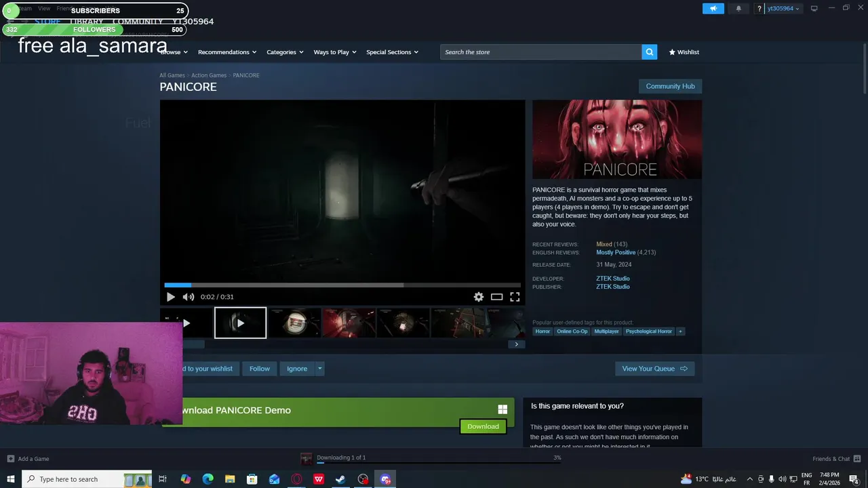Open the Online Co-Op tag
Screen dimensions: 868x488
click(572, 331)
